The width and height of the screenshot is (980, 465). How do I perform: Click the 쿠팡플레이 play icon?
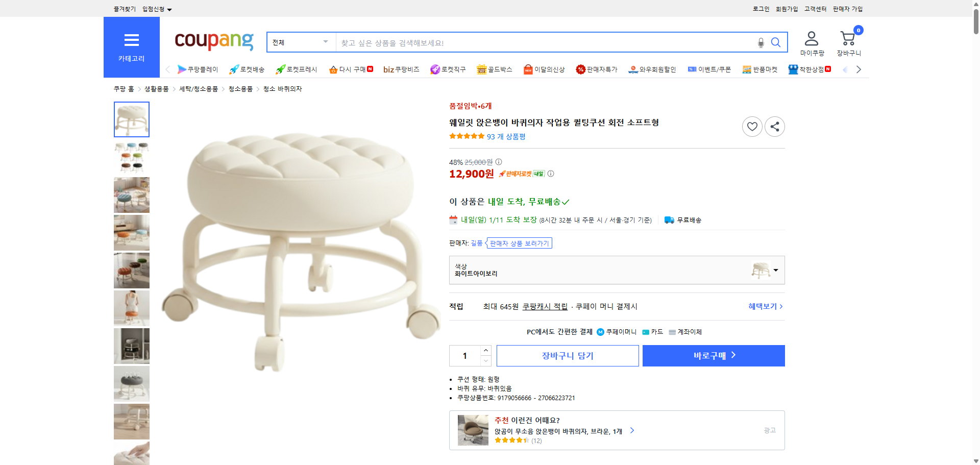pos(182,69)
